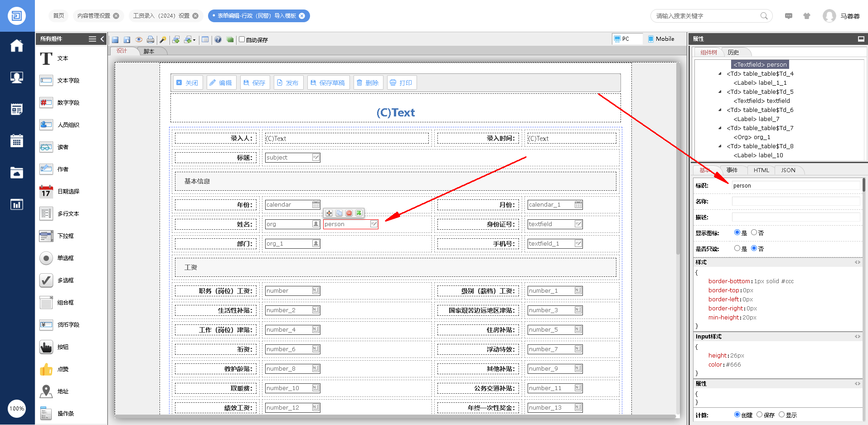Click the search magnifier icon
The image size is (868, 425).
click(764, 16)
